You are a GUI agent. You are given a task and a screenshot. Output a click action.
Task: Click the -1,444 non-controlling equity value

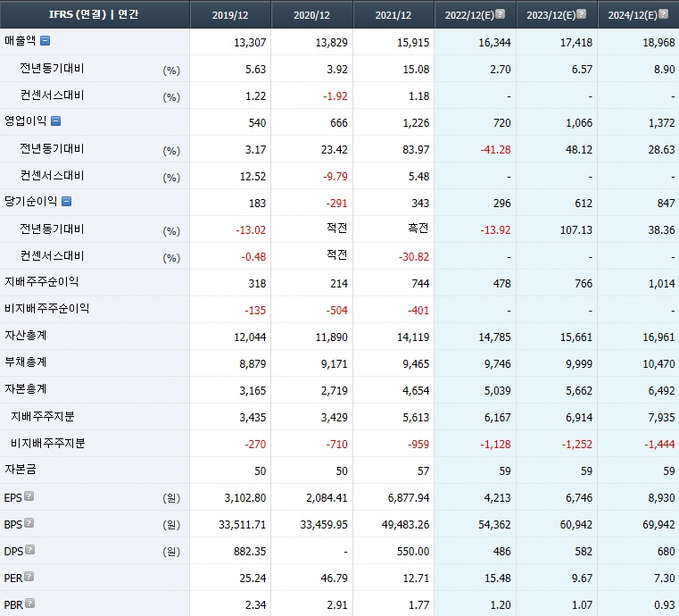659,445
